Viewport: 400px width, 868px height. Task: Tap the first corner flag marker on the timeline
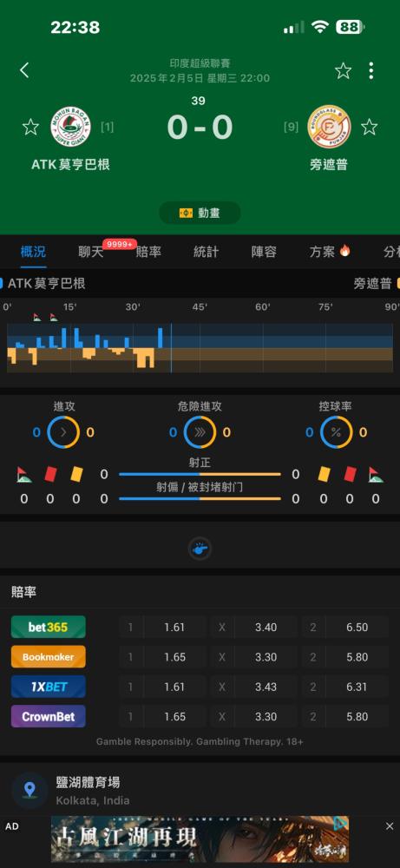[36, 317]
